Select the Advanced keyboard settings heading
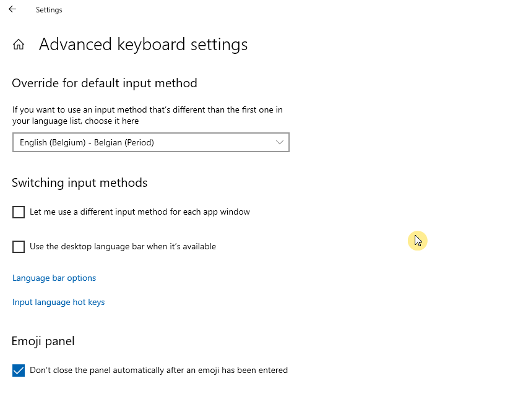Viewport: 510px width, 420px height. (143, 44)
